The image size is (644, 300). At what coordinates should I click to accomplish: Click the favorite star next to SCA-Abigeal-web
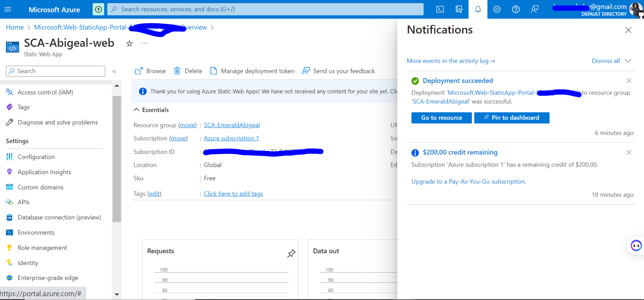[129, 44]
